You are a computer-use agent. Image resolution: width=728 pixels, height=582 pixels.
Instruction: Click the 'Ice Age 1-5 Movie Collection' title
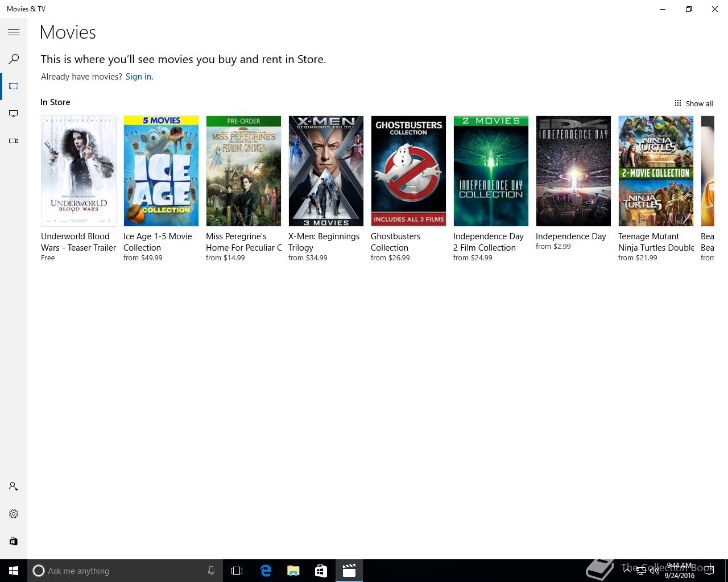158,242
